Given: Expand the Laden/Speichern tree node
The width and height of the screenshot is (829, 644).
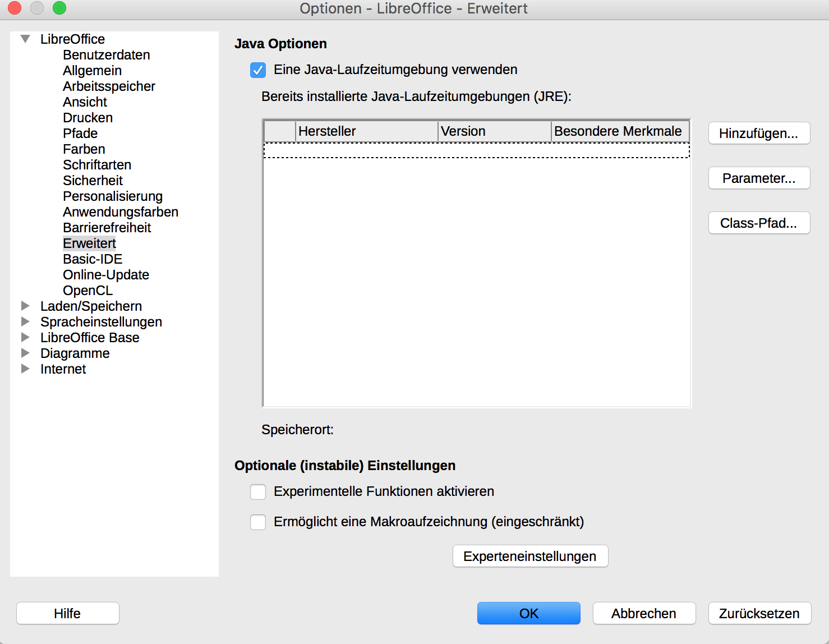Looking at the screenshot, I should pos(25,306).
